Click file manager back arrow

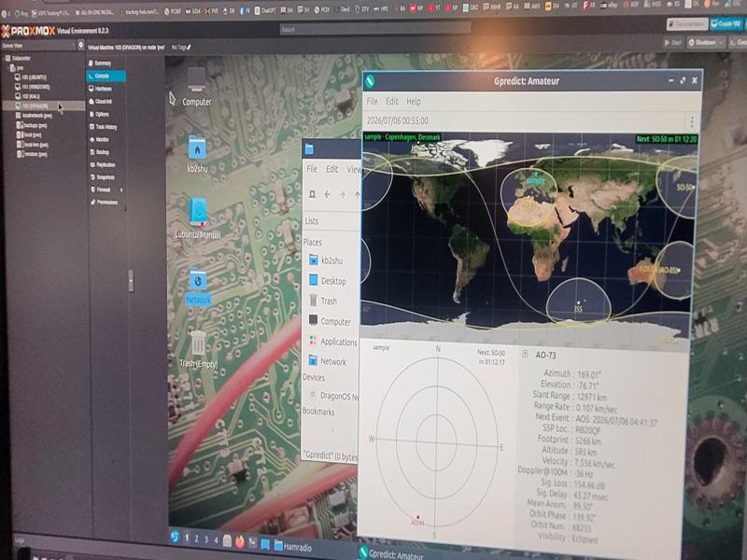(328, 194)
